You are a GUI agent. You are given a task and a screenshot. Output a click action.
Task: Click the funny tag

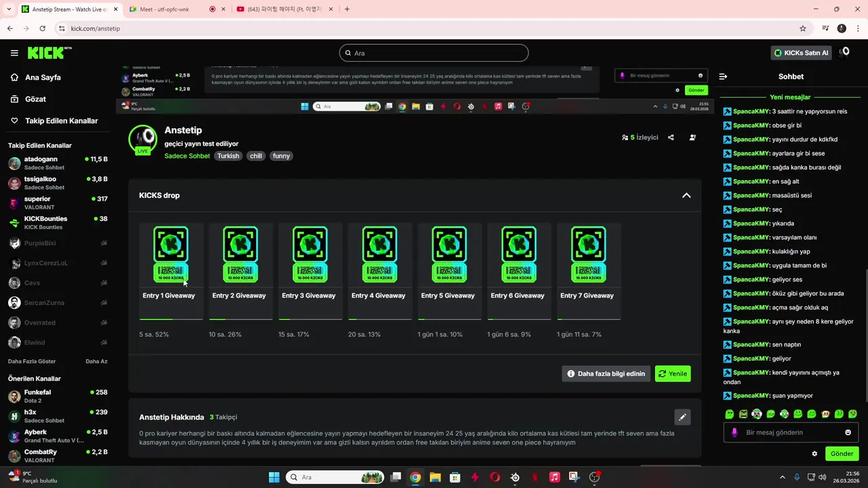281,156
